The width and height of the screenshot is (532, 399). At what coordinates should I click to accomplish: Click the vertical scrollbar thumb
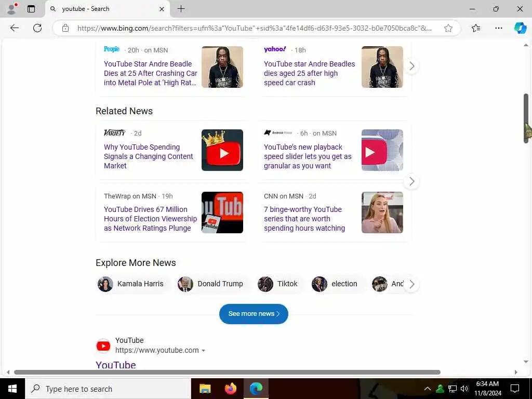tap(526, 118)
